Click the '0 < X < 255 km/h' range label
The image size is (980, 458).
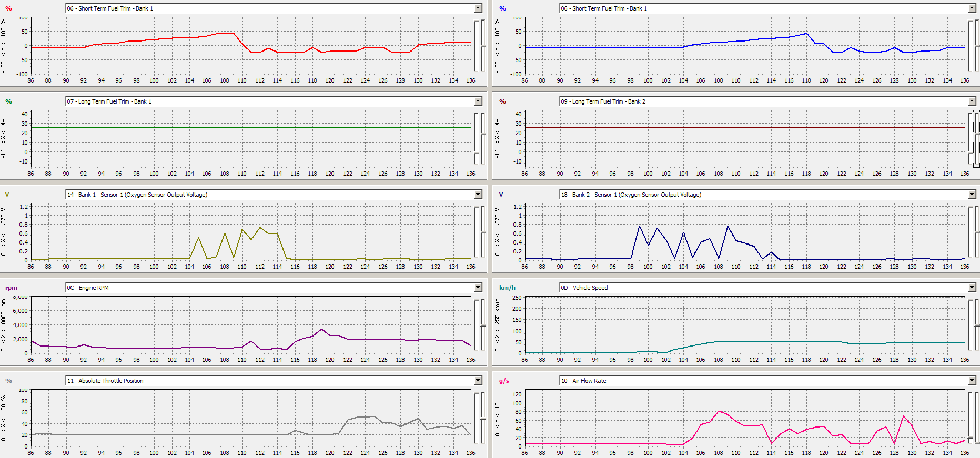point(497,325)
